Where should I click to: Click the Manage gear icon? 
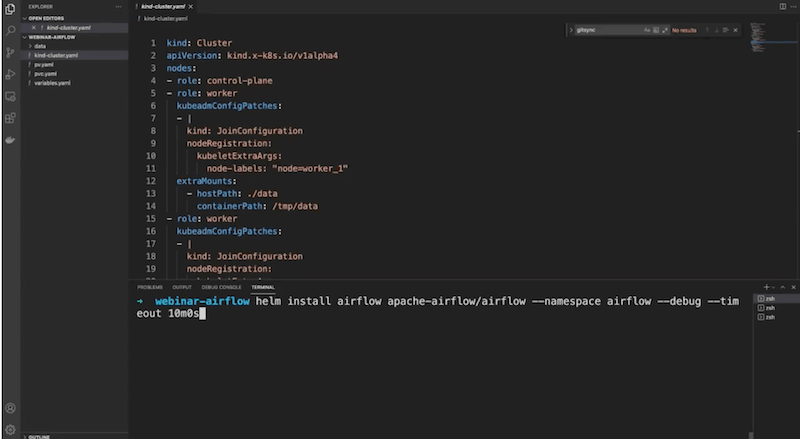pyautogui.click(x=10, y=429)
